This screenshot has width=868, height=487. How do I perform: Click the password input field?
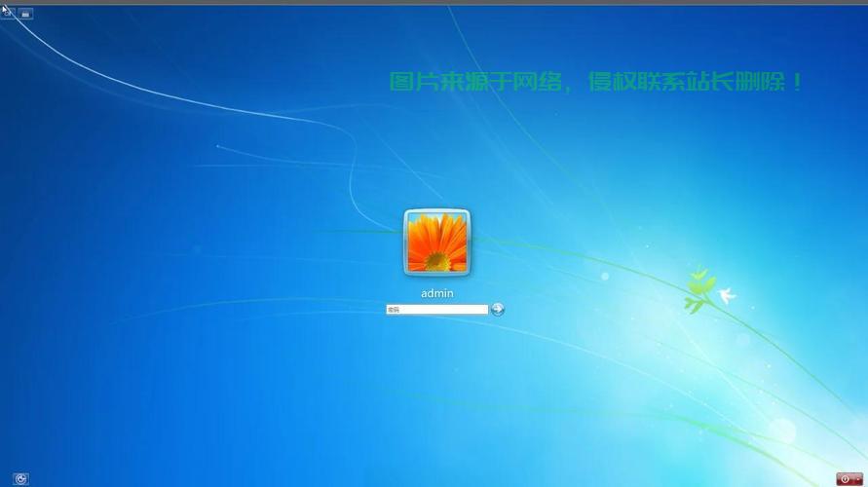tap(436, 310)
